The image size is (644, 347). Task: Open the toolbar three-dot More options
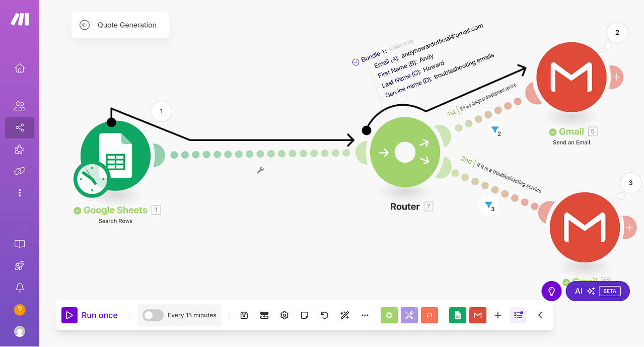[365, 315]
